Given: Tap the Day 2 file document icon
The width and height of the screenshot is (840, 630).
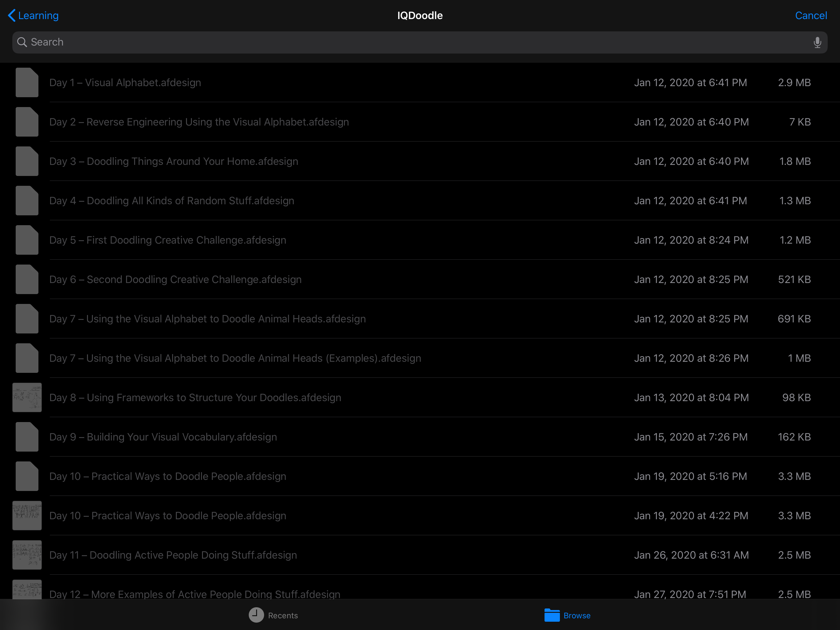Looking at the screenshot, I should tap(27, 122).
